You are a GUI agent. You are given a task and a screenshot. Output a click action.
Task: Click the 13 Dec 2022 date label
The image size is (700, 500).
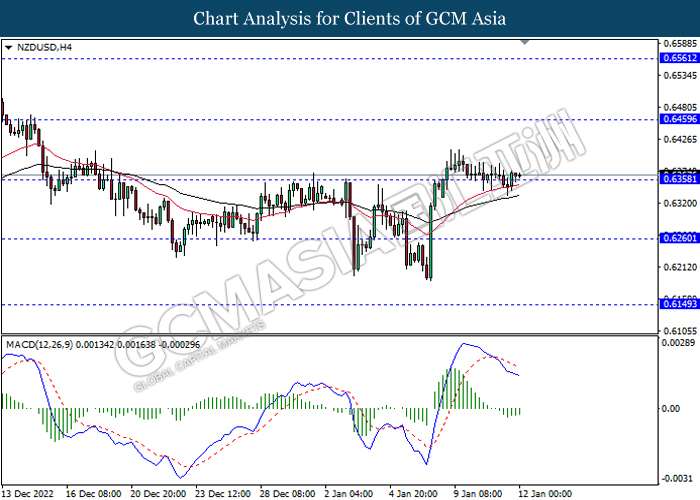pos(28,494)
